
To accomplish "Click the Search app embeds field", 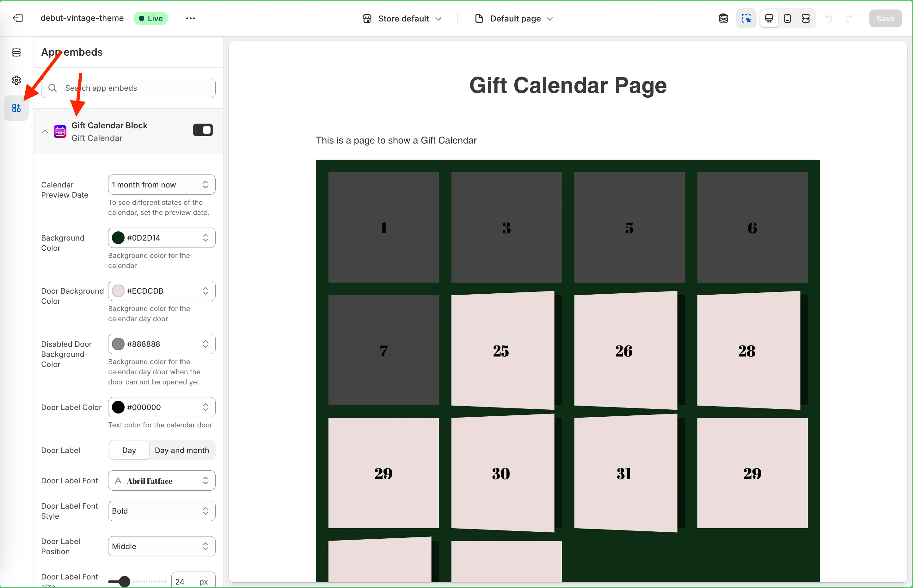I will coord(128,88).
